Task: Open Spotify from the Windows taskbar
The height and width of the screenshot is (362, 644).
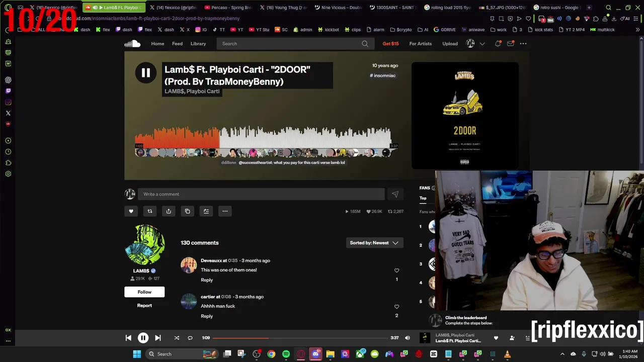Action: (286, 354)
